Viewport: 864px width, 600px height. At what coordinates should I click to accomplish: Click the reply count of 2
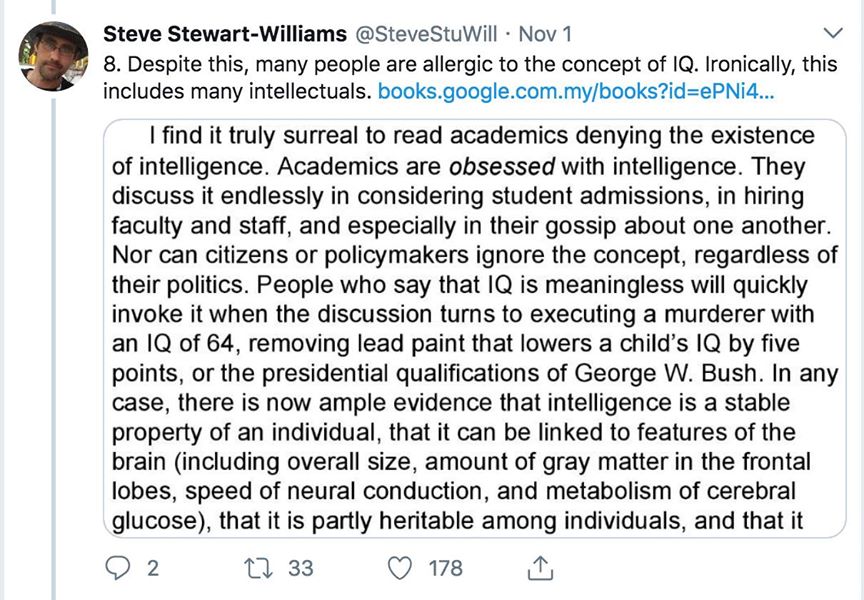[153, 568]
